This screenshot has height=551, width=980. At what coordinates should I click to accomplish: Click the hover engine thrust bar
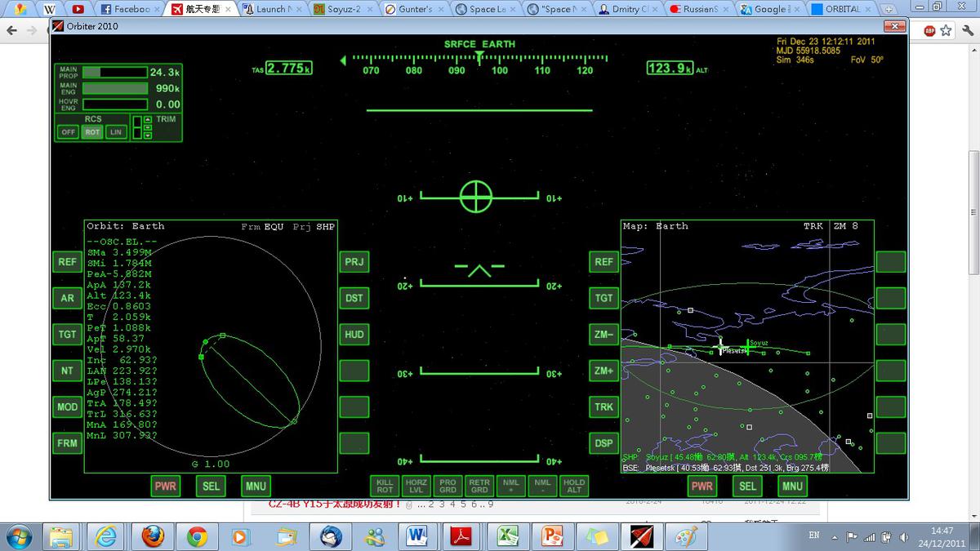(114, 104)
